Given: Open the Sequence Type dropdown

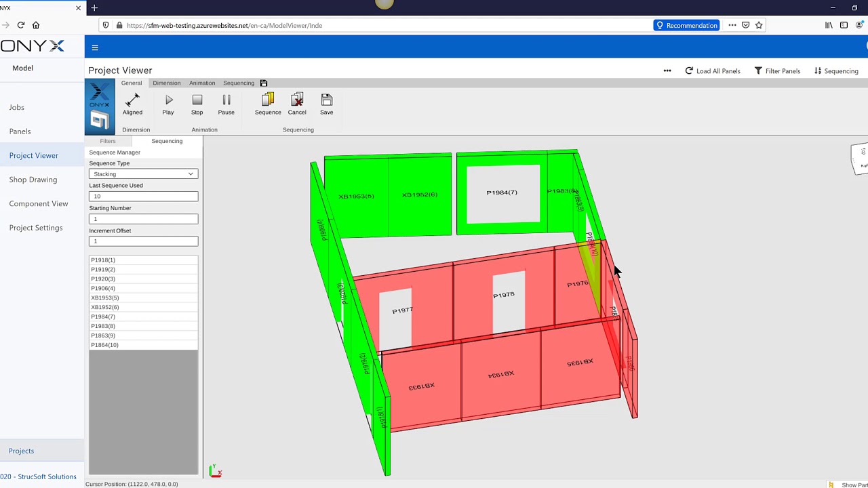Looking at the screenshot, I should [x=143, y=174].
